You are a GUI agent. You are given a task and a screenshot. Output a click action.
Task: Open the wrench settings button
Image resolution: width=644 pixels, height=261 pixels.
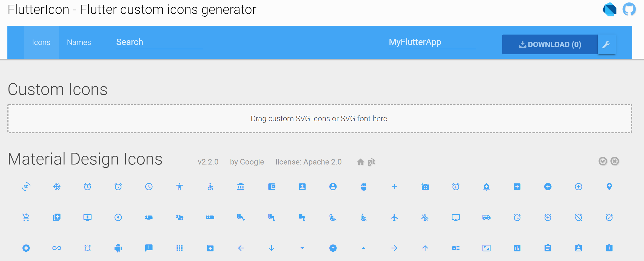coord(606,44)
